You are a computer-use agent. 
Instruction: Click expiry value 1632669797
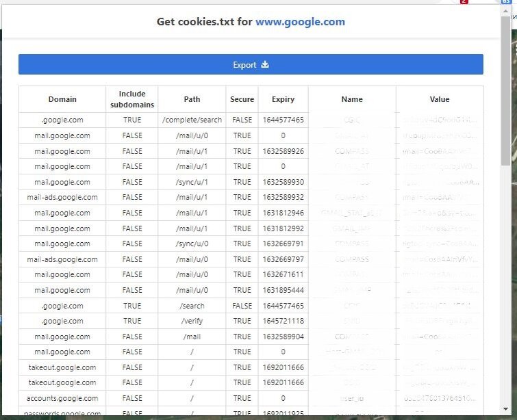point(283,259)
